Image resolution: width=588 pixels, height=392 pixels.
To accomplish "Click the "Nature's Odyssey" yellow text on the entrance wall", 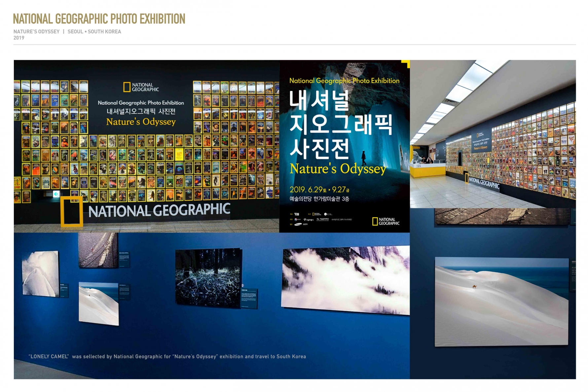I will [x=141, y=122].
